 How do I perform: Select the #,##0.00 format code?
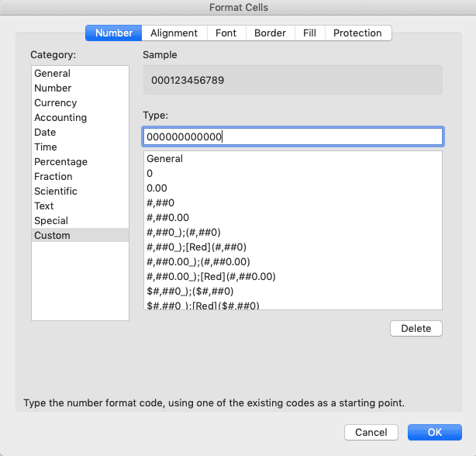click(293, 218)
